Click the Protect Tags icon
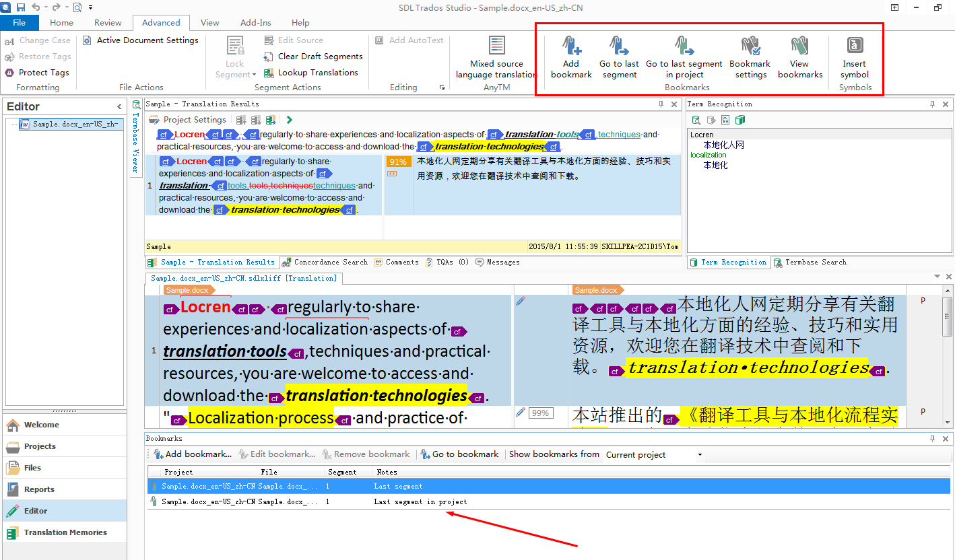The image size is (955, 560). tap(9, 73)
